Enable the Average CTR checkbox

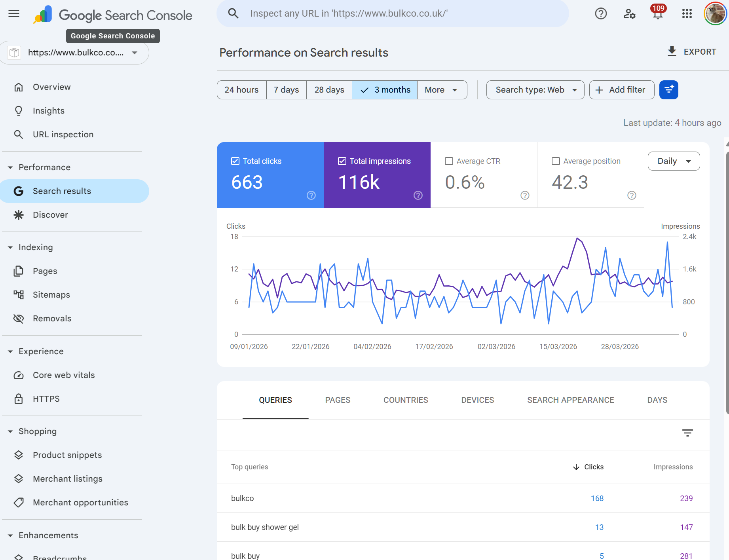[449, 161]
